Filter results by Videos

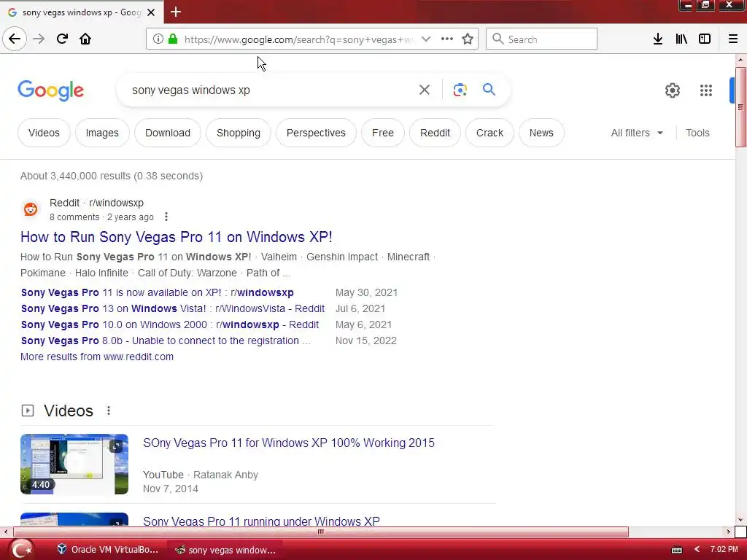click(44, 133)
